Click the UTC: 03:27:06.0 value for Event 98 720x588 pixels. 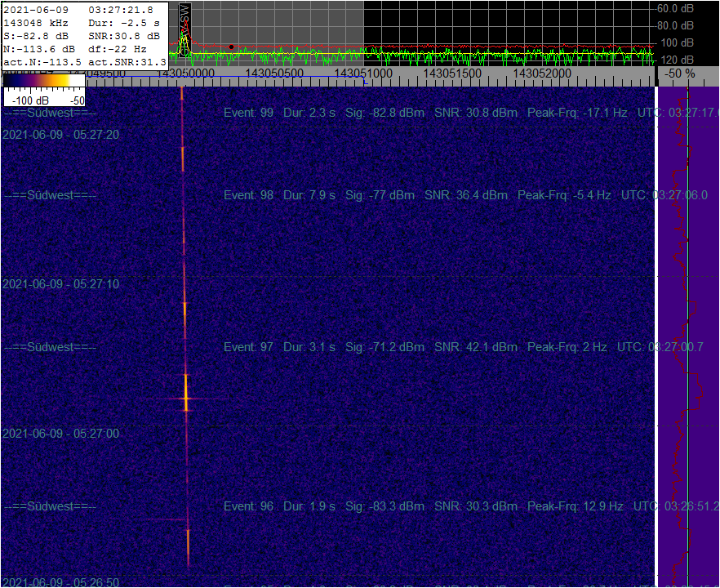click(664, 195)
